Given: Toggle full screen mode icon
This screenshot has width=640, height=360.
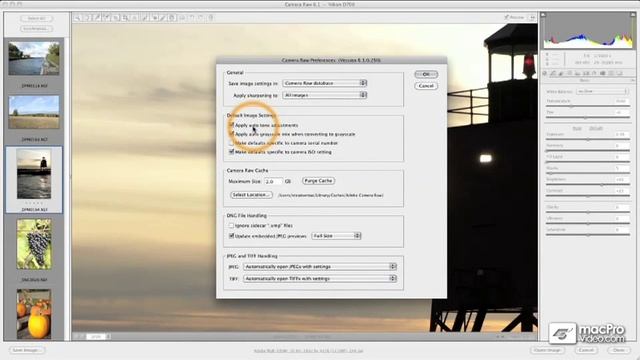Looking at the screenshot, I should [x=532, y=17].
